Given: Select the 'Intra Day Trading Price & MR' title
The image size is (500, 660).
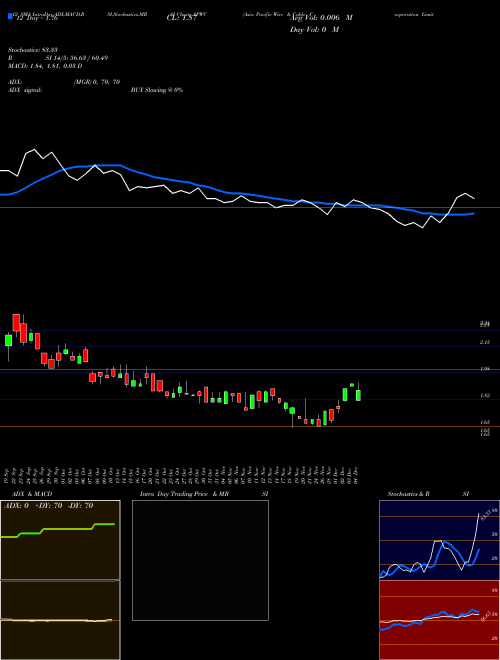Looking at the screenshot, I should point(184,494).
